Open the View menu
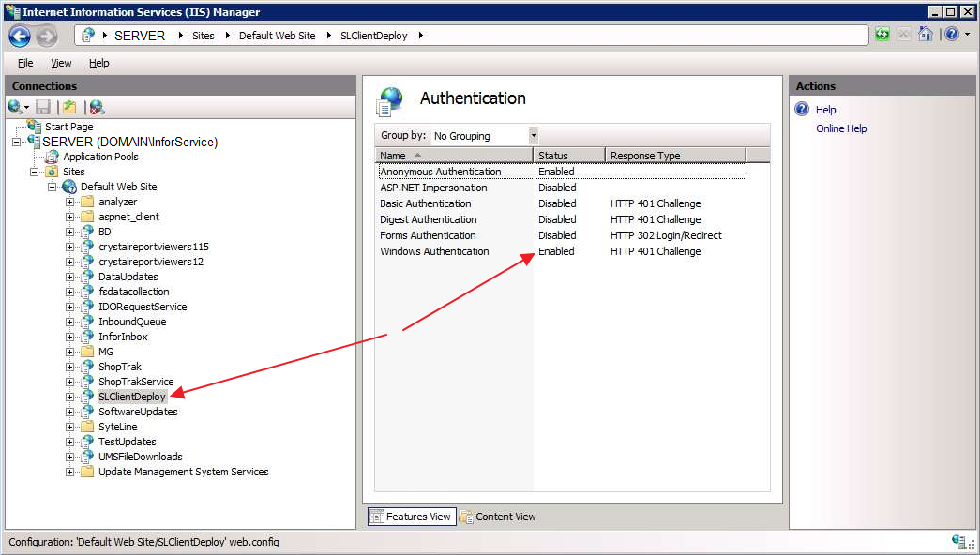This screenshot has width=980, height=555. (x=61, y=63)
